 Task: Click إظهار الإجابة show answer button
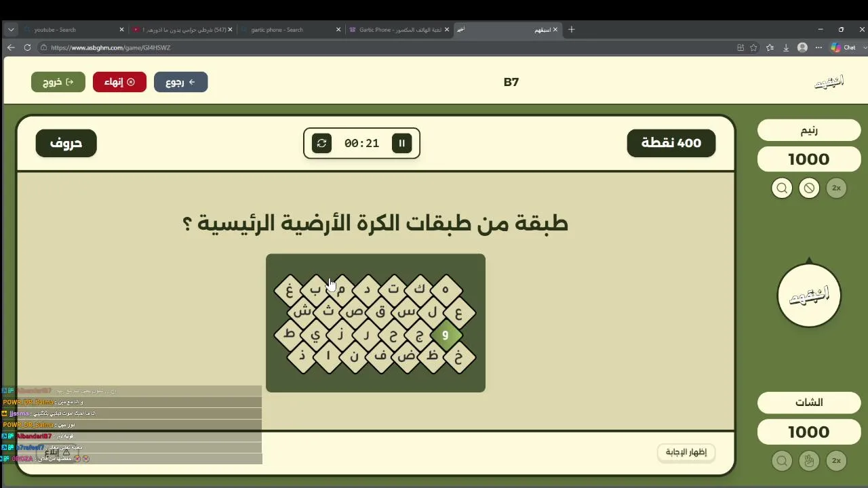686,452
